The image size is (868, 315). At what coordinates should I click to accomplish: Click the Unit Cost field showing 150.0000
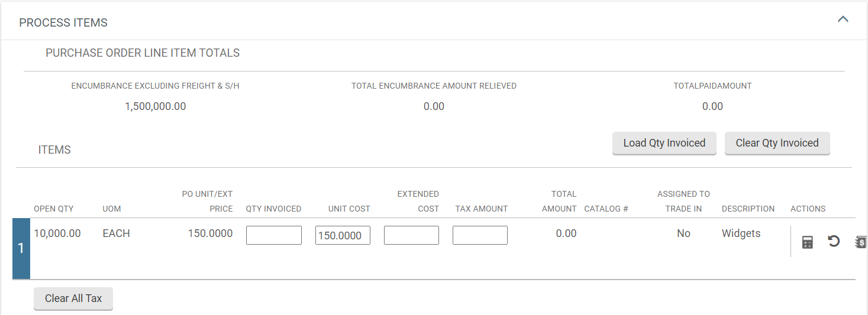pos(343,235)
